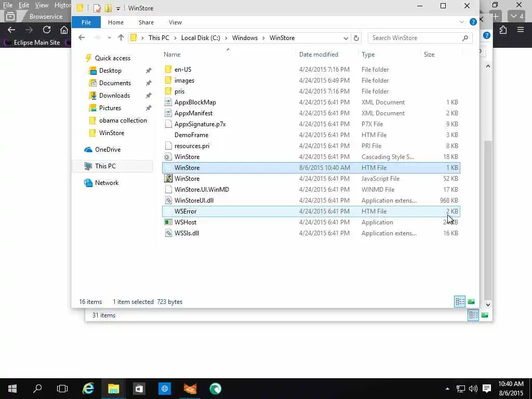Select the 'Windows' breadcrumb segment

tap(245, 38)
